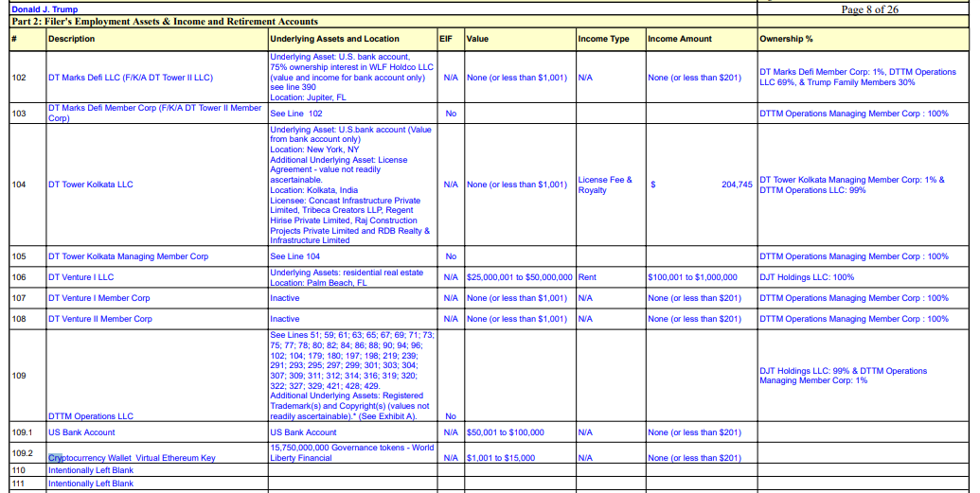The width and height of the screenshot is (980, 493).
Task: Click the Underlying Assets and Location header
Action: coord(334,39)
